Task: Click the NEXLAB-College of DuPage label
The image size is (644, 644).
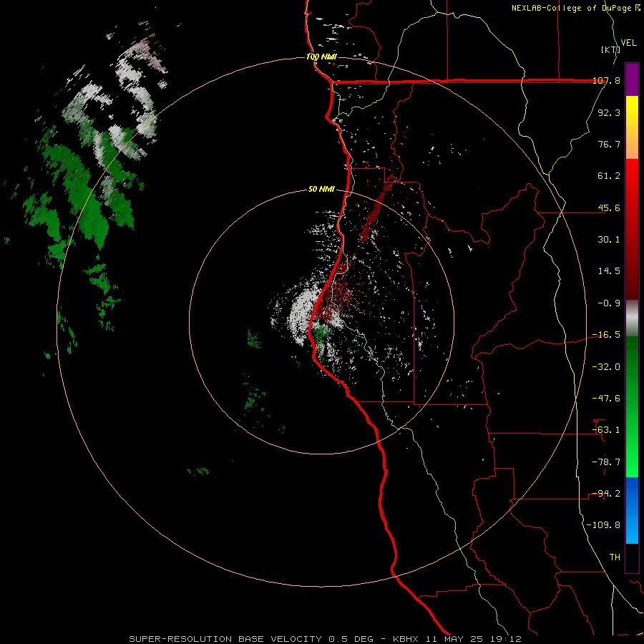Action: click(x=576, y=8)
